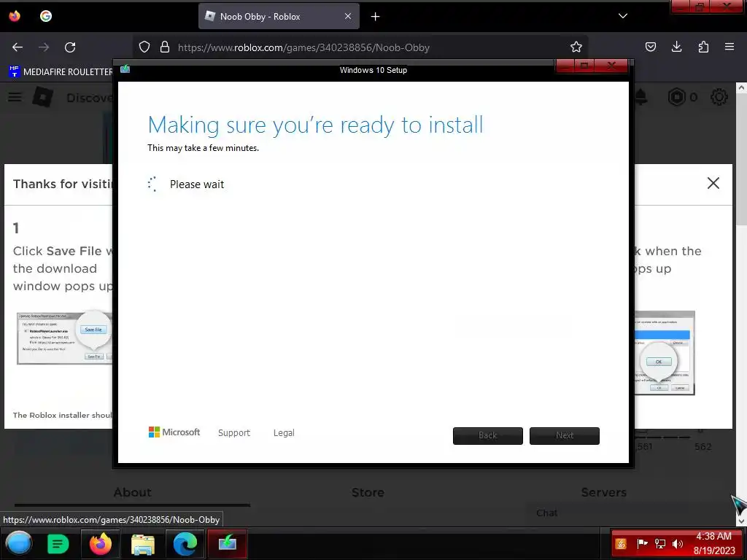Open the Firefox downloads panel
Screen dimensions: 747x560
click(x=676, y=47)
